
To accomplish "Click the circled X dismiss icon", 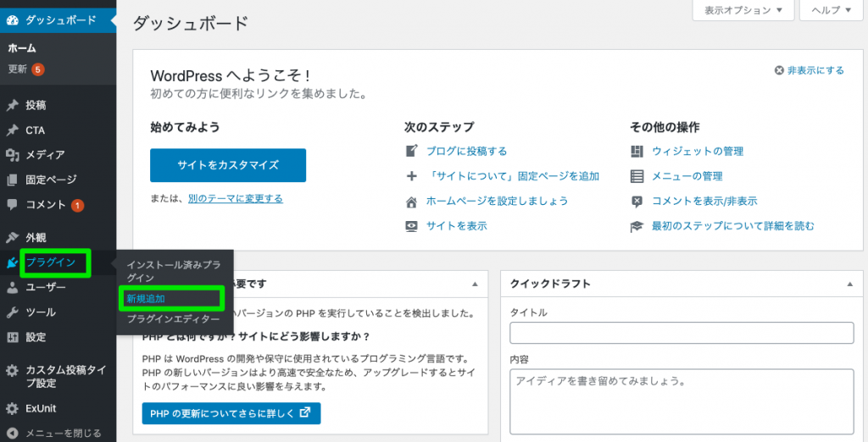I will [x=780, y=70].
